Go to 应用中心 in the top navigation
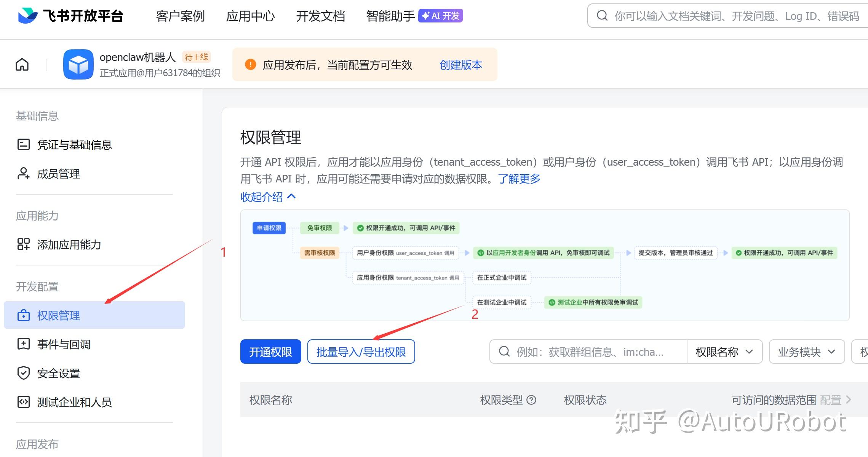 (250, 16)
